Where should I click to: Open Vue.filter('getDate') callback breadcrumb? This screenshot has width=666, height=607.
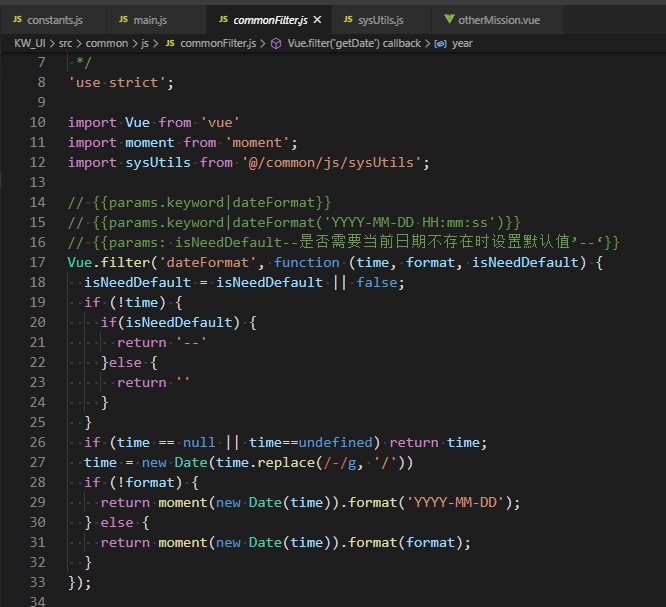coord(354,43)
